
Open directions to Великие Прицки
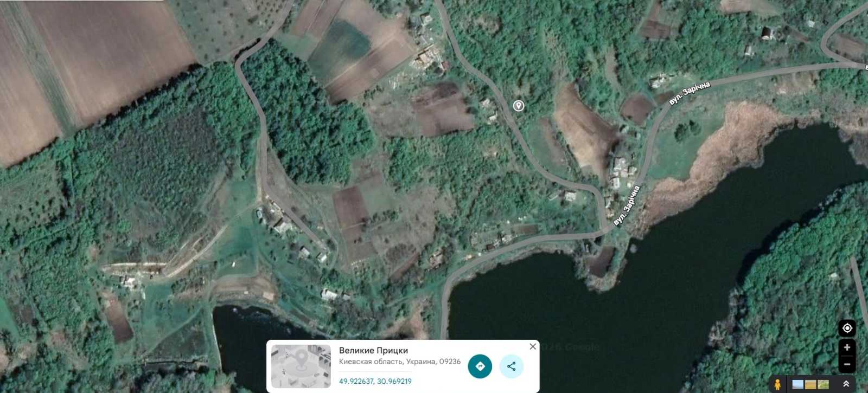(480, 366)
